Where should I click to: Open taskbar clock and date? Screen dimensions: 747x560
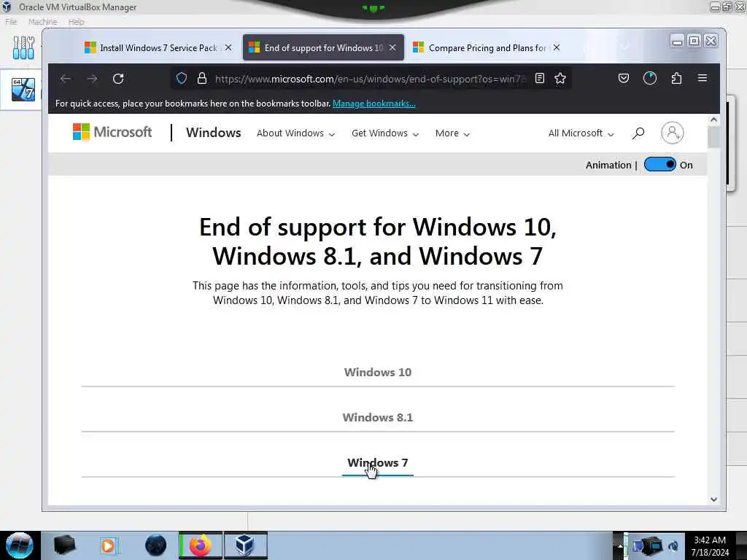click(x=710, y=546)
